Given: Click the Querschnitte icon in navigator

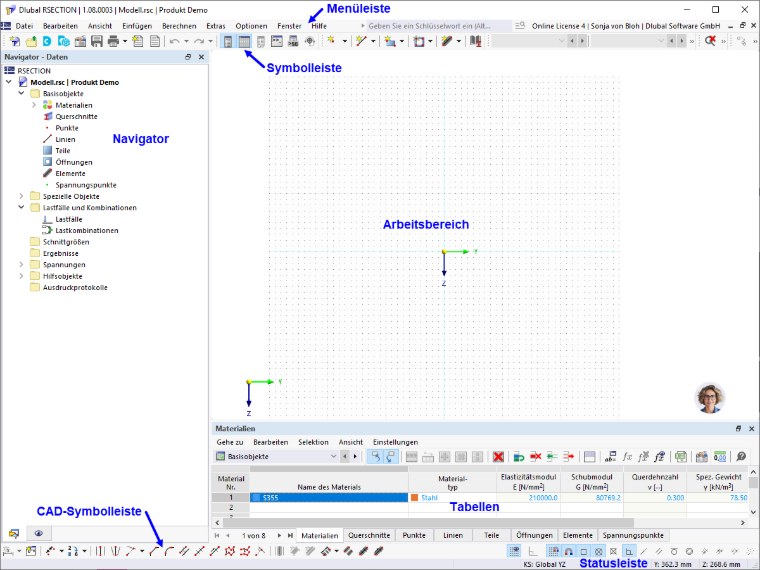Looking at the screenshot, I should pyautogui.click(x=47, y=116).
